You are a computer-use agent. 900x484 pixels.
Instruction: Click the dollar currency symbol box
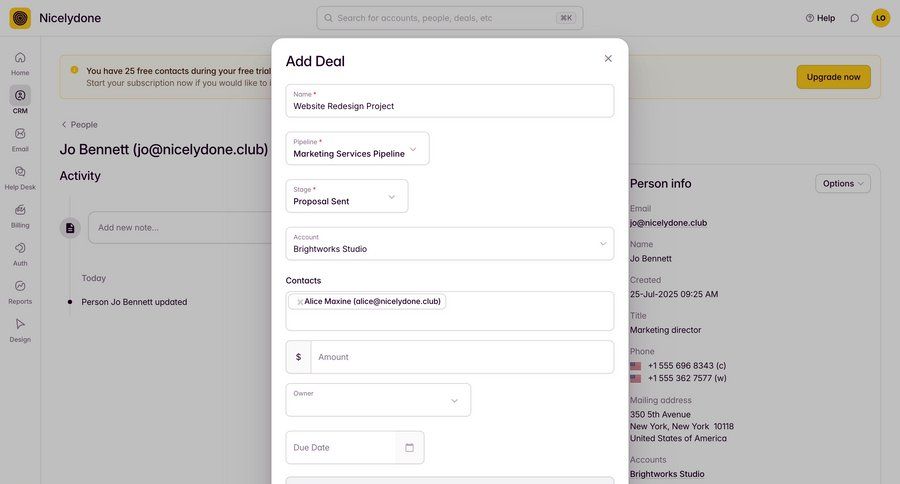tap(298, 357)
